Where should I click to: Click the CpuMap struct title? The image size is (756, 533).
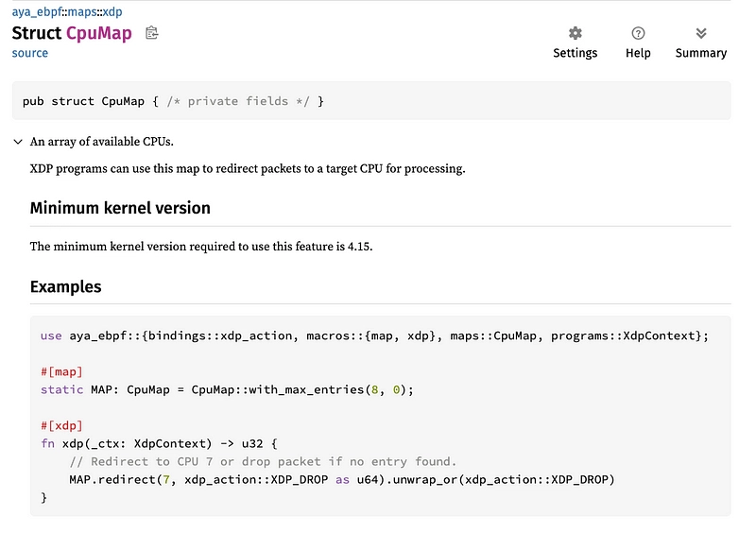click(x=99, y=33)
